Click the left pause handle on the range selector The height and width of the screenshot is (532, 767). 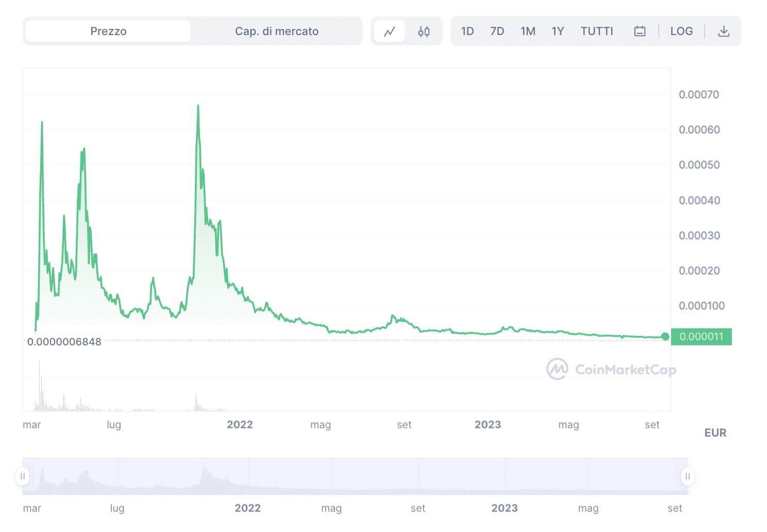click(x=23, y=477)
